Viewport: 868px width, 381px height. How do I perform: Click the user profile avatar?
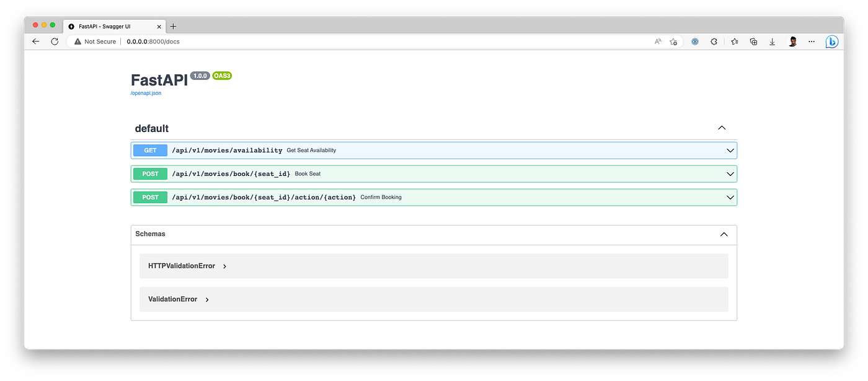coord(792,42)
